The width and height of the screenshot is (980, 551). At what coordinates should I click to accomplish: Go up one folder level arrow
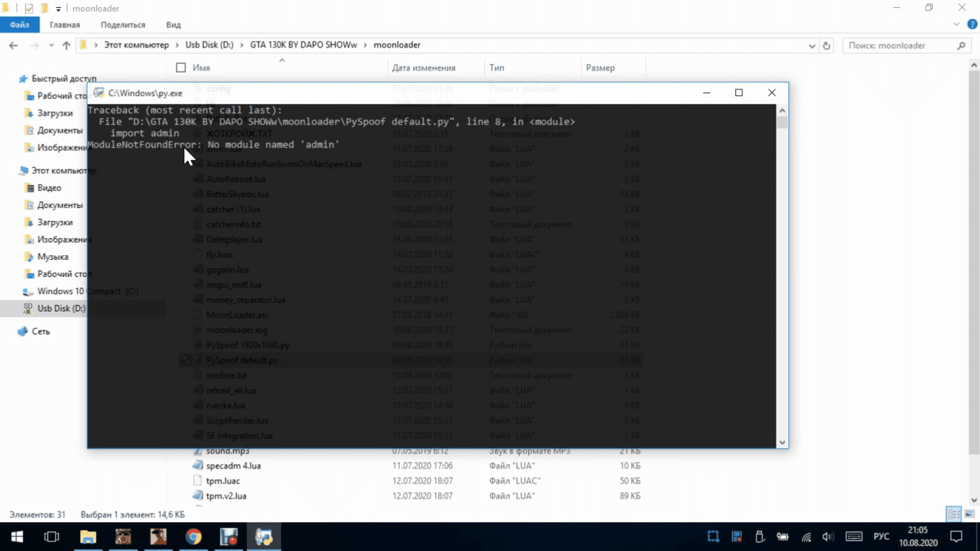(x=66, y=45)
